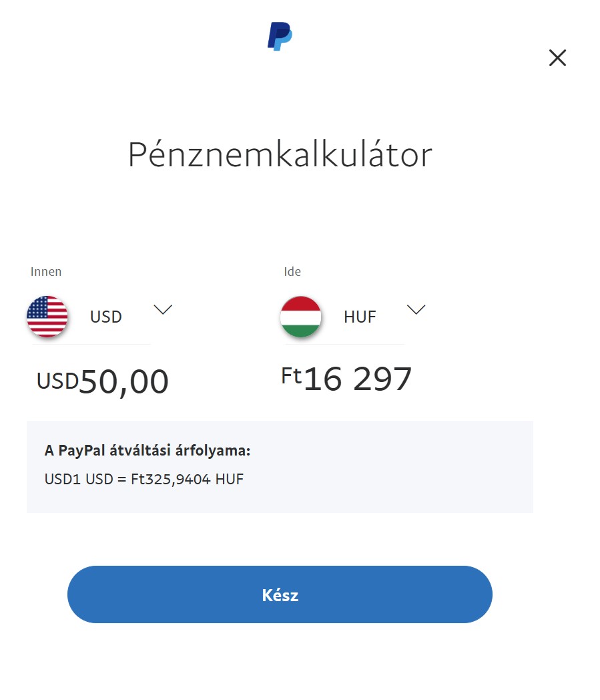The height and width of the screenshot is (700, 600).
Task: Click the underline beneath the HUF selector
Action: [x=345, y=344]
